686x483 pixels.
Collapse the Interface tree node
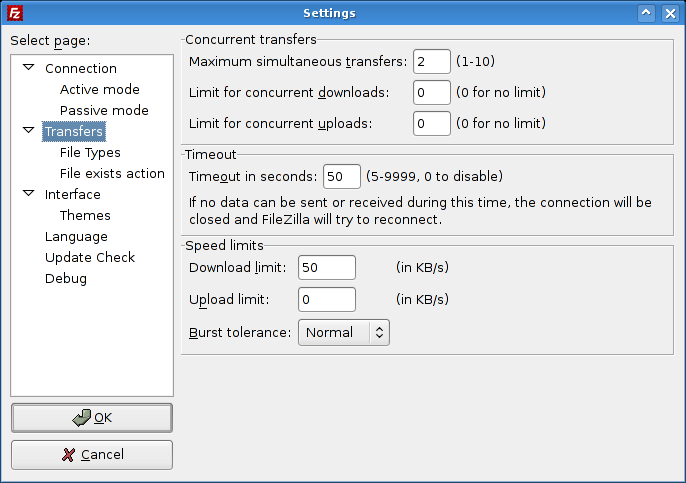(x=29, y=193)
